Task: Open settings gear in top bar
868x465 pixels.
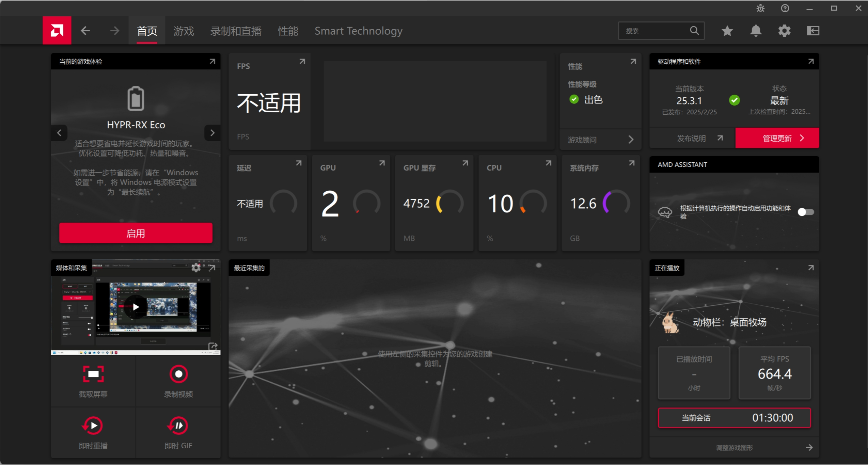Action: point(784,31)
